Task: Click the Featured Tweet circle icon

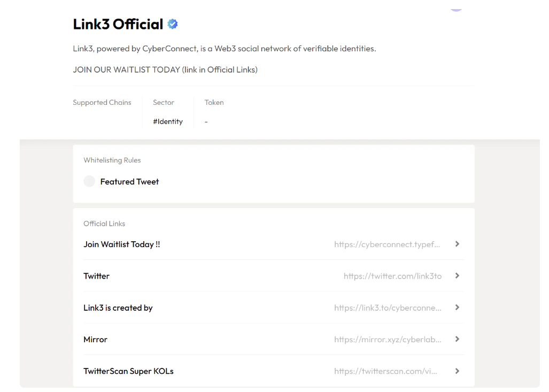Action: point(89,181)
